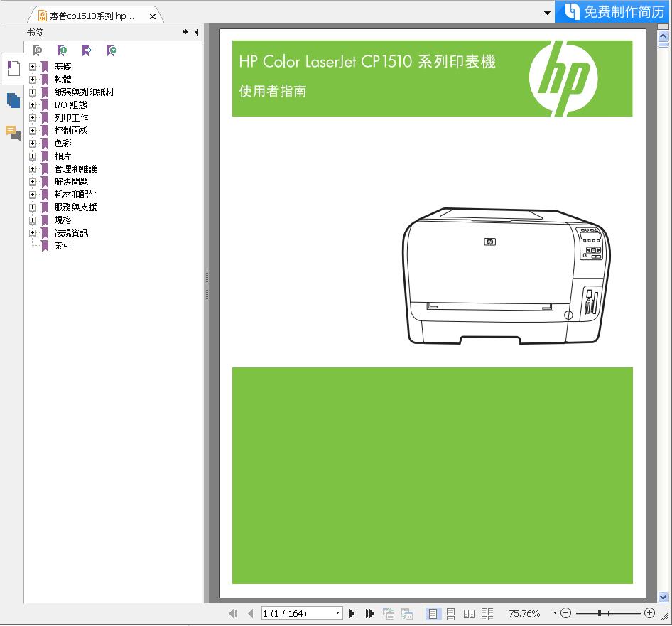Expand the 列印工作 bookmark
672x626 pixels.
32,118
